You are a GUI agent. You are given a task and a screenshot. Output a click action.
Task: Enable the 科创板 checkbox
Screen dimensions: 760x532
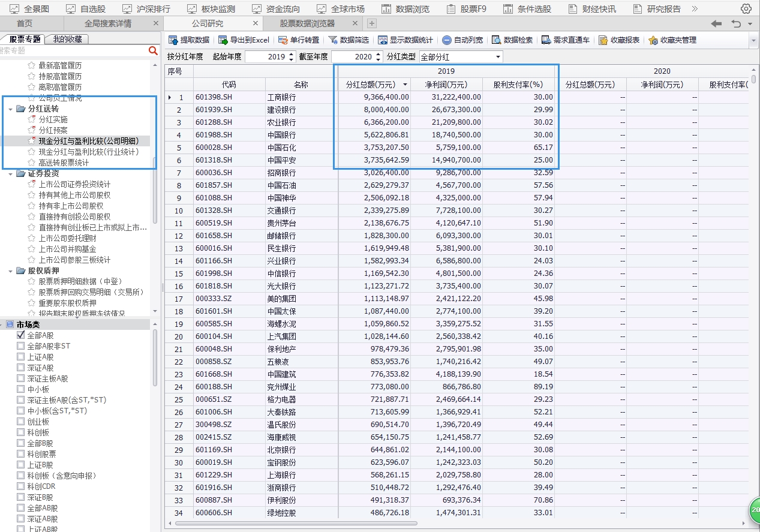[x=21, y=432]
